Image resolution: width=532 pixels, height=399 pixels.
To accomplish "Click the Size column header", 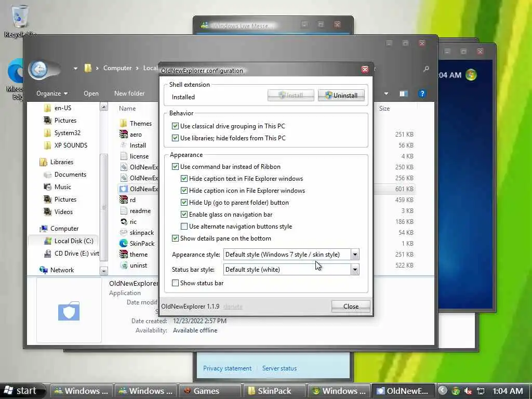I will tap(384, 109).
